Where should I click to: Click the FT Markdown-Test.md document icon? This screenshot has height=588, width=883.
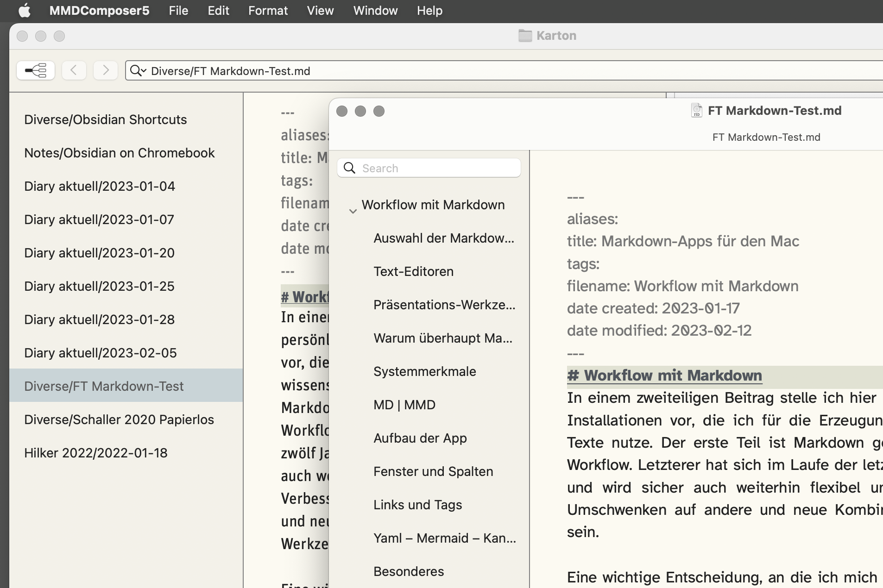[x=696, y=111]
